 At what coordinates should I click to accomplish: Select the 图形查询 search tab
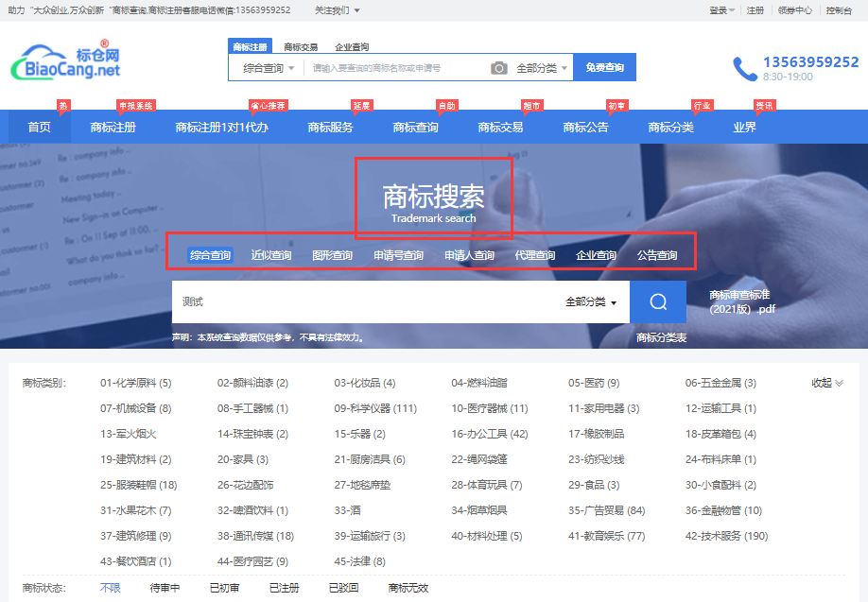click(x=333, y=255)
